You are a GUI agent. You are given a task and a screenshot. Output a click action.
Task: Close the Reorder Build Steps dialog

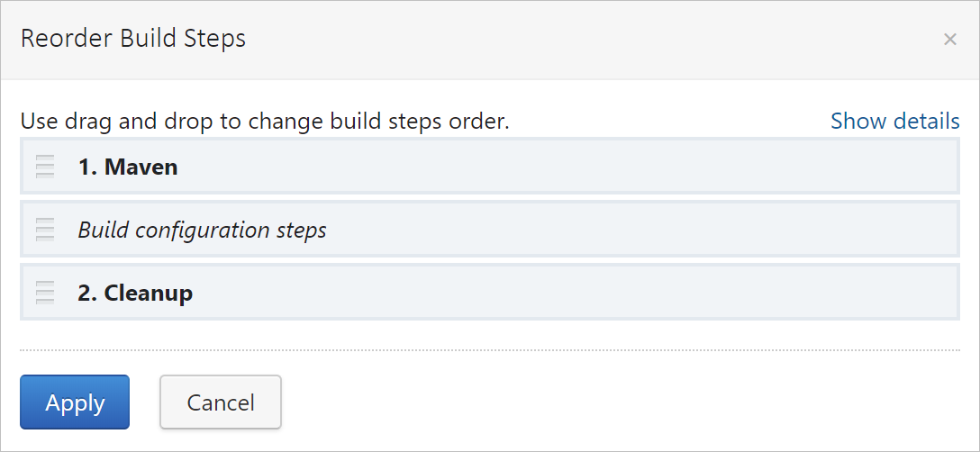click(x=949, y=39)
